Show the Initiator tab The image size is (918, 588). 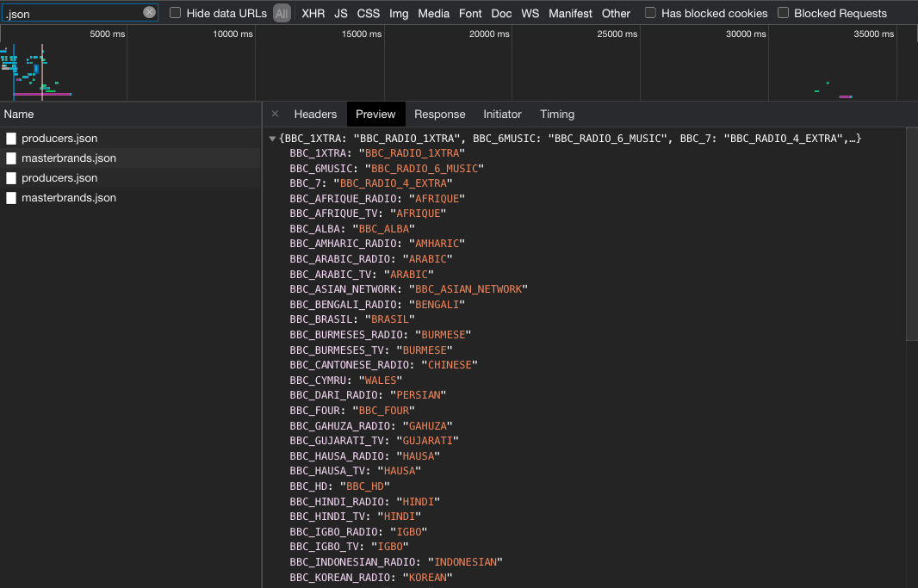(x=502, y=115)
